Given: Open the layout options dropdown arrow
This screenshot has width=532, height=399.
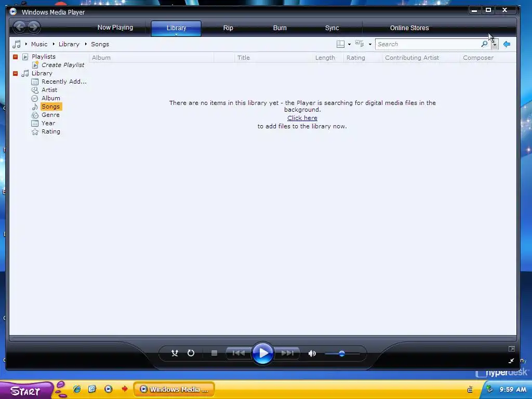Looking at the screenshot, I should pos(349,45).
